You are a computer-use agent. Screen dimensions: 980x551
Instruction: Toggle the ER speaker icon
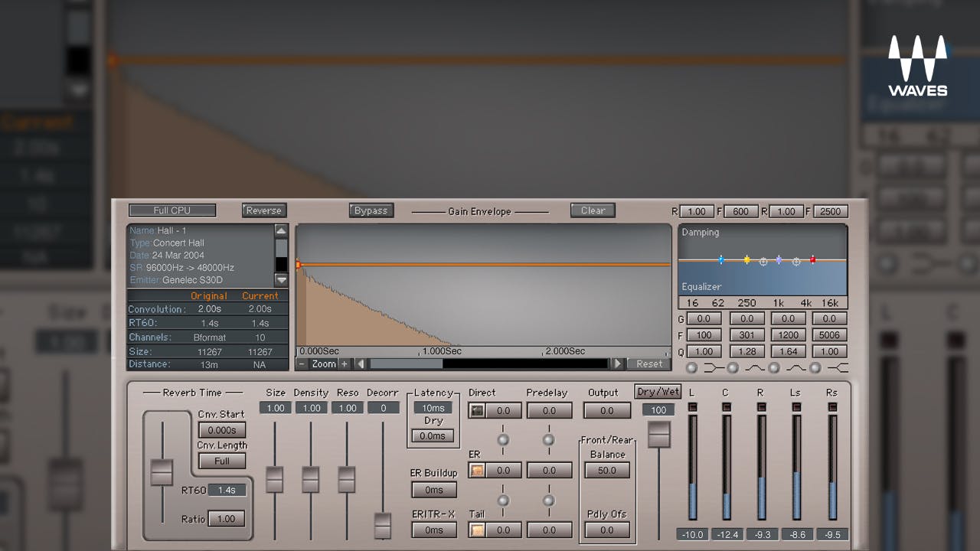(x=477, y=470)
